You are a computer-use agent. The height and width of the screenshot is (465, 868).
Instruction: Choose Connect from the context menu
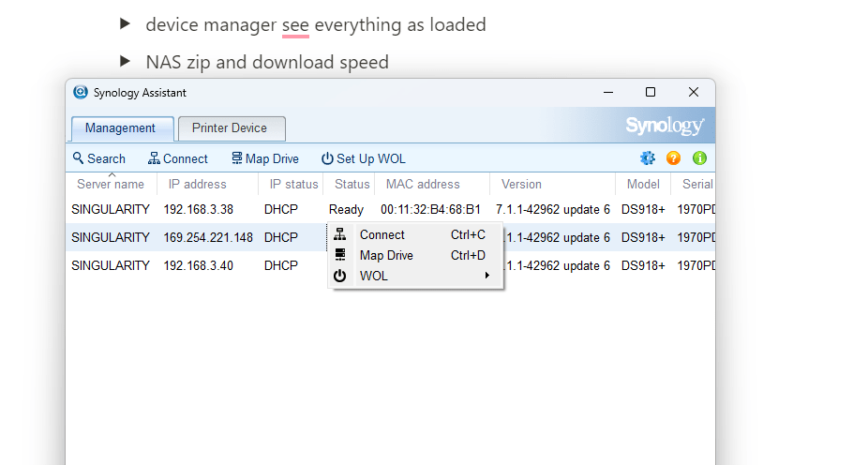416,234
